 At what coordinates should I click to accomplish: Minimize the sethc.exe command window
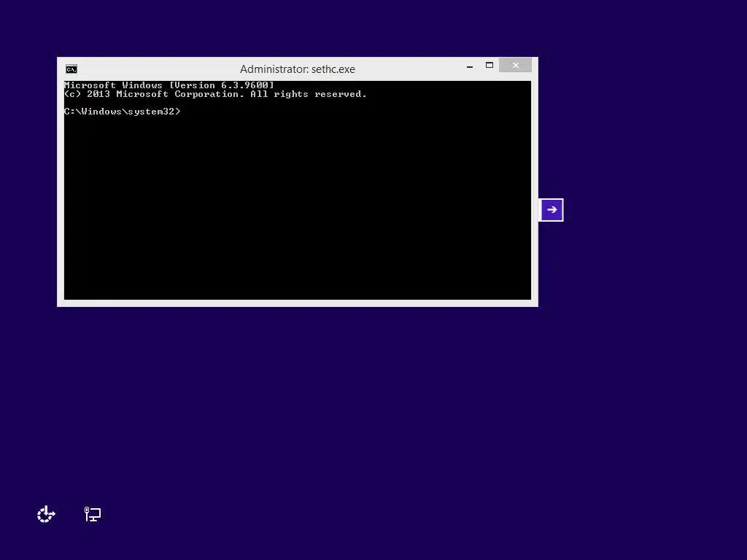[470, 66]
